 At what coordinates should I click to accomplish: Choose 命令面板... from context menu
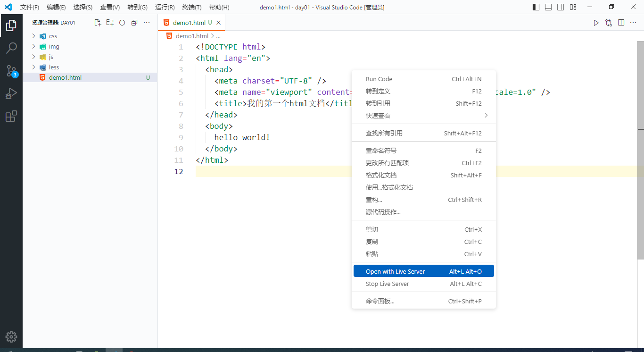(423, 301)
